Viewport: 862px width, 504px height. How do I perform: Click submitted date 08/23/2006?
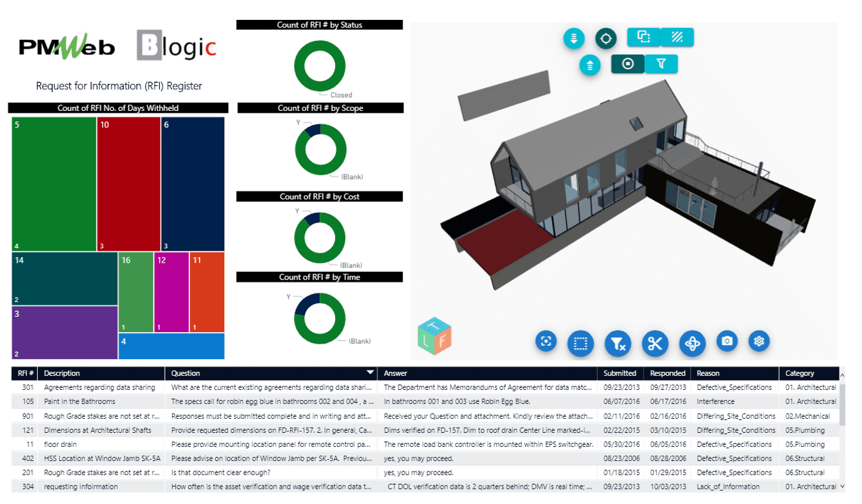click(x=620, y=458)
